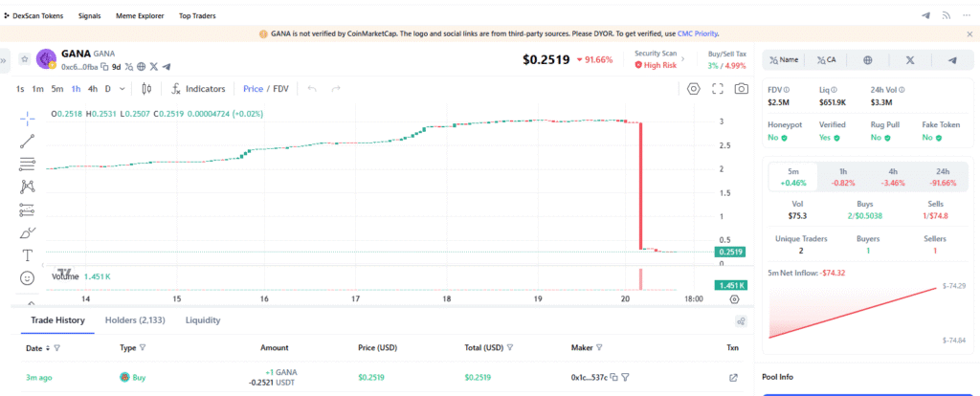Take a chart snapshot with camera icon
This screenshot has height=396, width=980.
point(741,89)
